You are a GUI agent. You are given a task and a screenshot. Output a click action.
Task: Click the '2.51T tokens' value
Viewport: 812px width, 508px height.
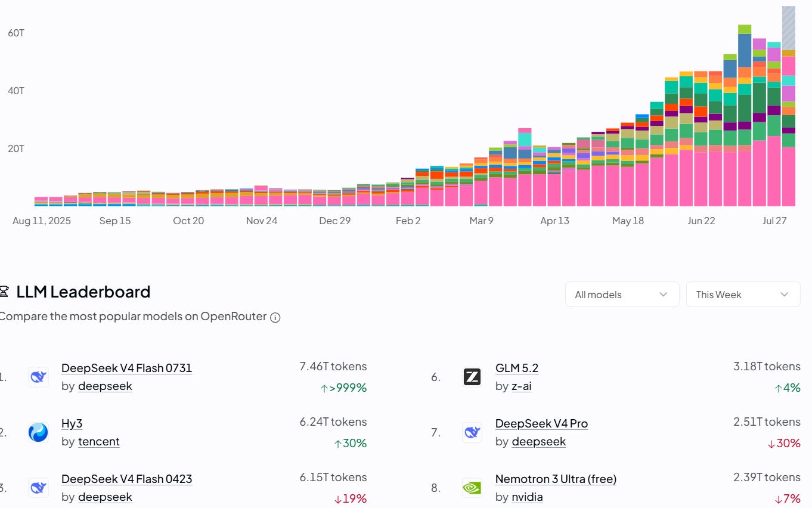[767, 422]
